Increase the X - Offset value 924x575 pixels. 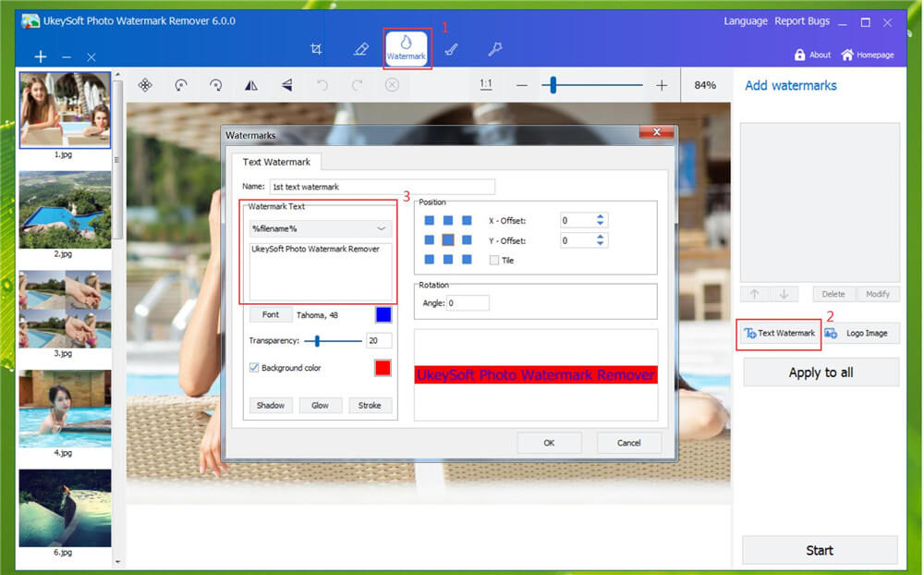coord(601,217)
